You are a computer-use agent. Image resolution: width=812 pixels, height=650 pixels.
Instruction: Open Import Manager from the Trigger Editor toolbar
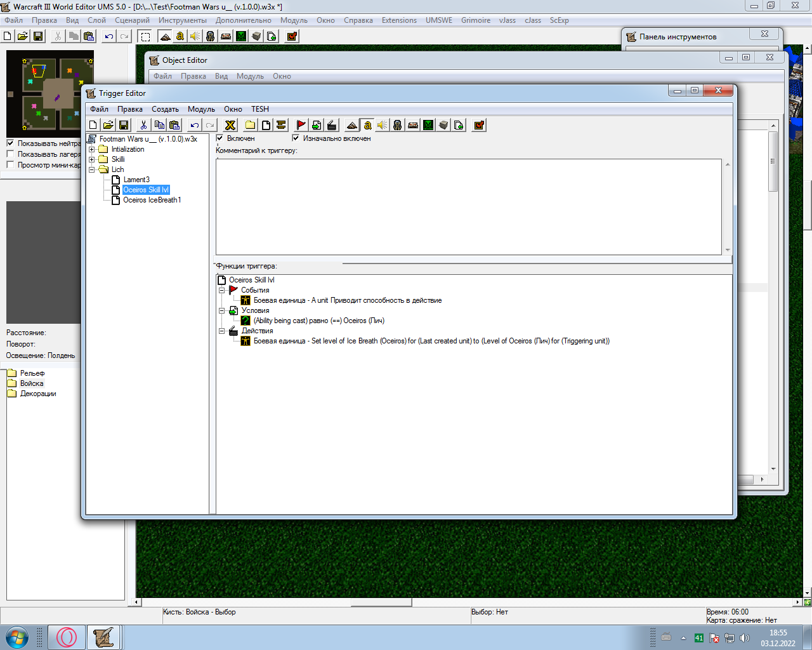coord(459,125)
